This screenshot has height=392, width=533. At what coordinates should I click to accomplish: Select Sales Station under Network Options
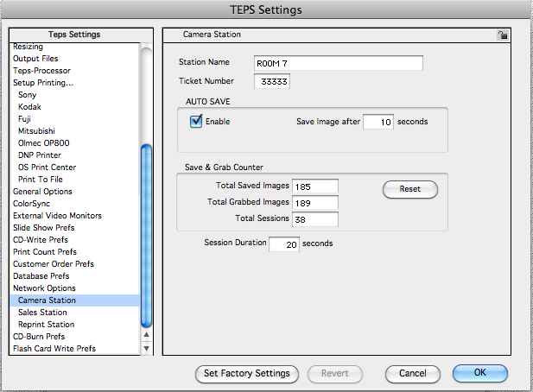pyautogui.click(x=42, y=313)
